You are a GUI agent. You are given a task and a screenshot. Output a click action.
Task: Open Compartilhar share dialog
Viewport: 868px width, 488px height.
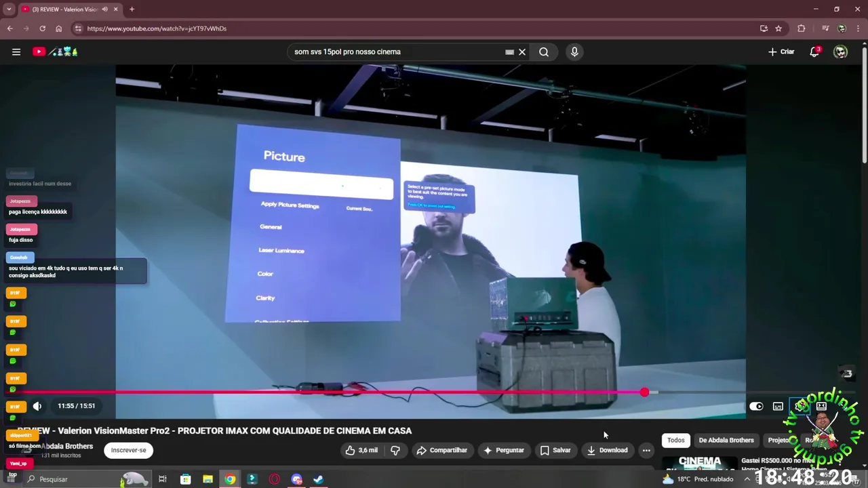pyautogui.click(x=441, y=450)
